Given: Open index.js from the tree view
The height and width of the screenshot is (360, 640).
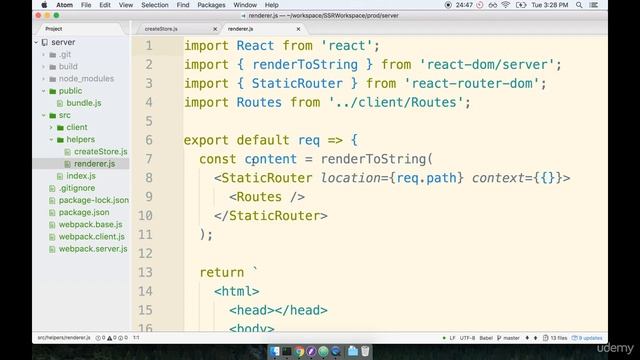Looking at the screenshot, I should pyautogui.click(x=81, y=176).
